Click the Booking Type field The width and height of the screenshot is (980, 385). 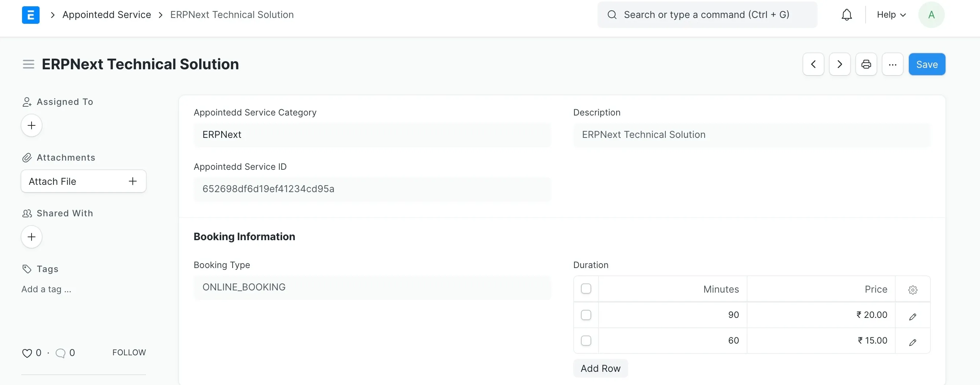click(372, 287)
